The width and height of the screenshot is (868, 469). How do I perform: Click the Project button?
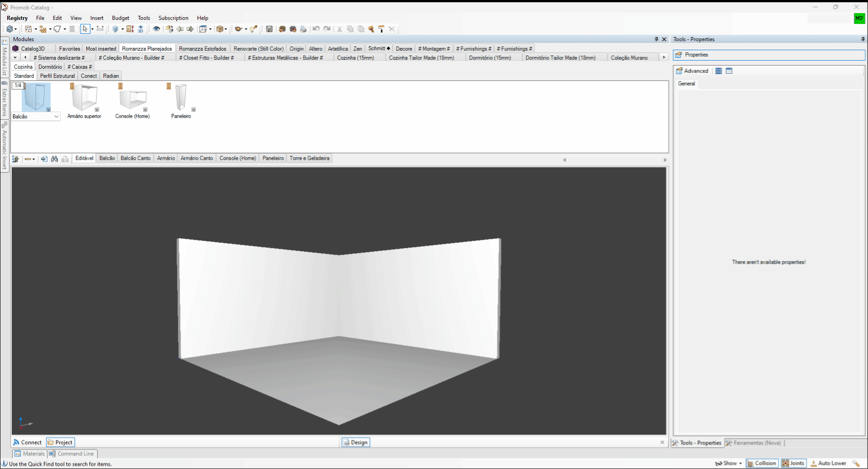60,442
